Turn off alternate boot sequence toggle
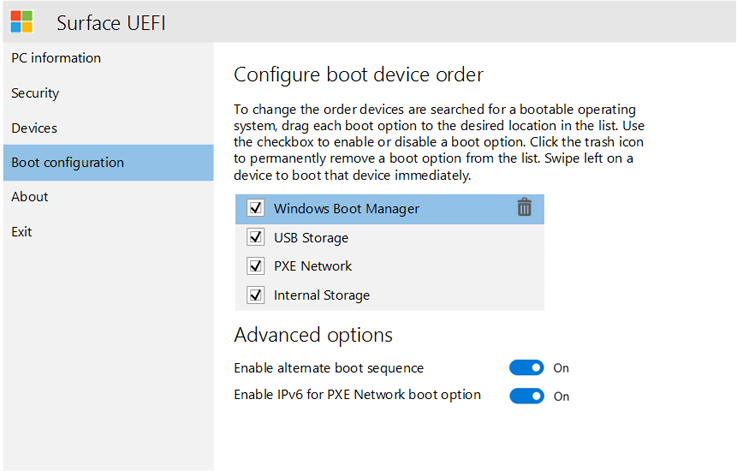737x471 pixels. [x=526, y=368]
